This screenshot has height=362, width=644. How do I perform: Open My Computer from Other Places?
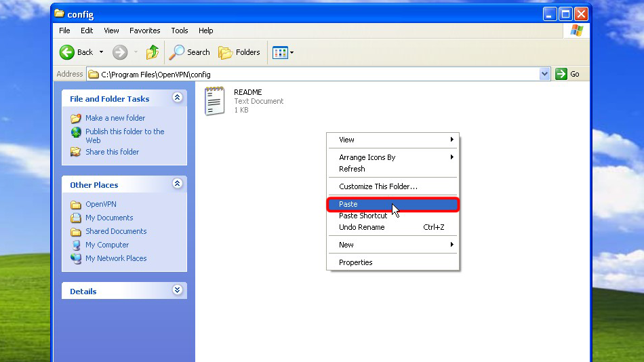[106, 245]
